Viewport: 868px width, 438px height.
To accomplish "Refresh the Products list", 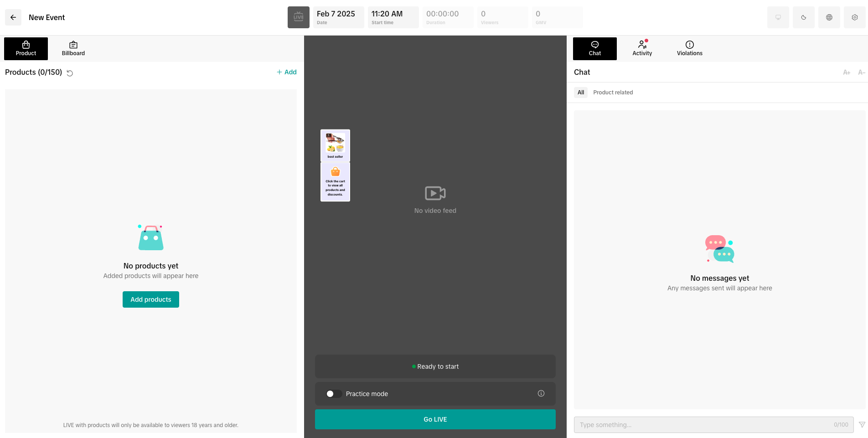I will point(70,73).
